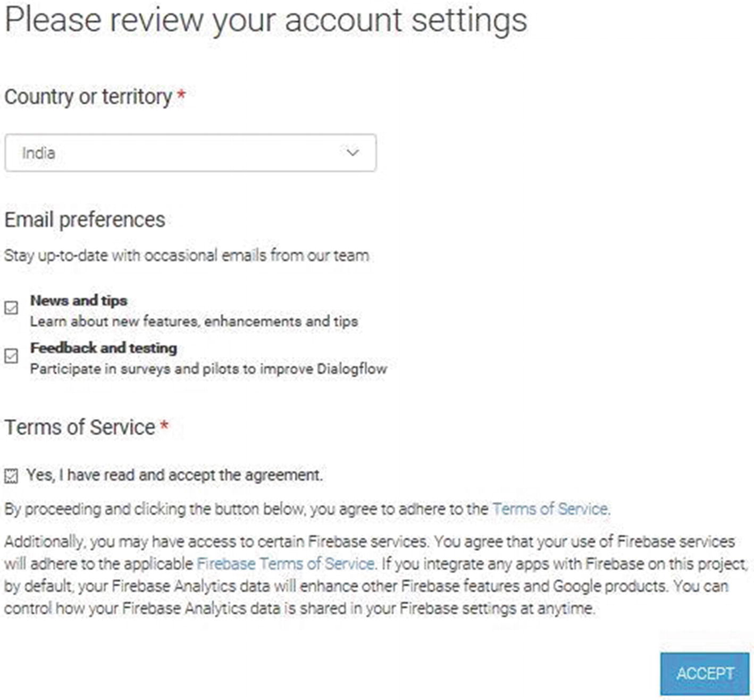754x700 pixels.
Task: Click the Country or territory label
Action: [88, 97]
